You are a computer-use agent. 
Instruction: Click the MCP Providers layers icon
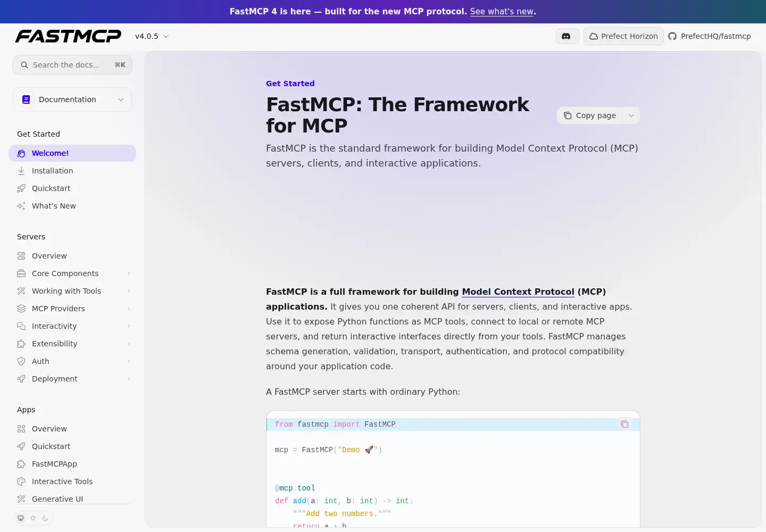tap(21, 309)
